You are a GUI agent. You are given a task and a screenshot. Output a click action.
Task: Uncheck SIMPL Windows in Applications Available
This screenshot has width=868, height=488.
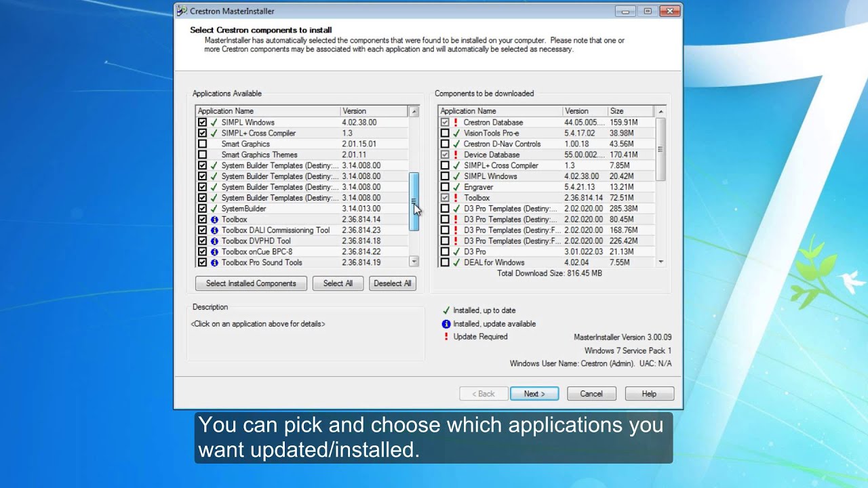(x=202, y=123)
